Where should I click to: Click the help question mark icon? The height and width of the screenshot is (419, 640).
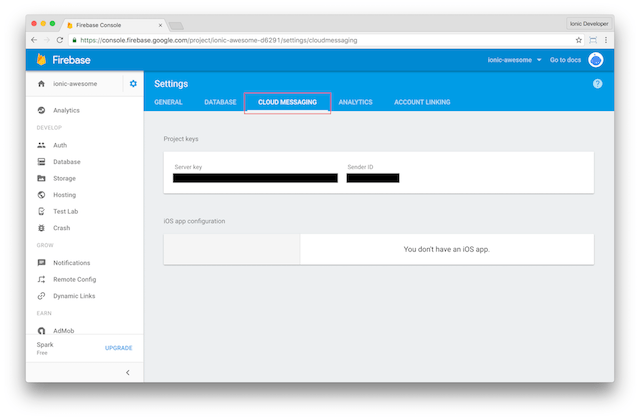(x=598, y=84)
